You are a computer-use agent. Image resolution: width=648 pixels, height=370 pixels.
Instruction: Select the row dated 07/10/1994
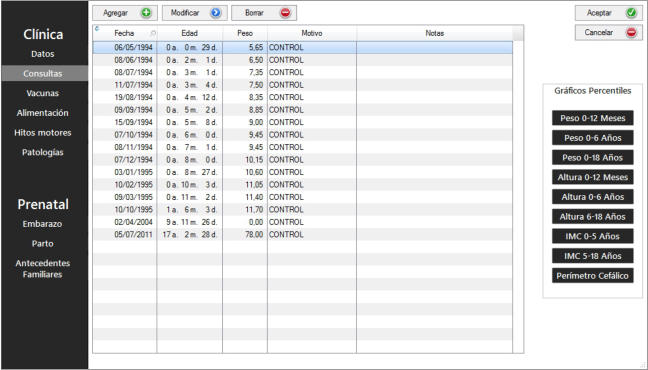pyautogui.click(x=303, y=135)
